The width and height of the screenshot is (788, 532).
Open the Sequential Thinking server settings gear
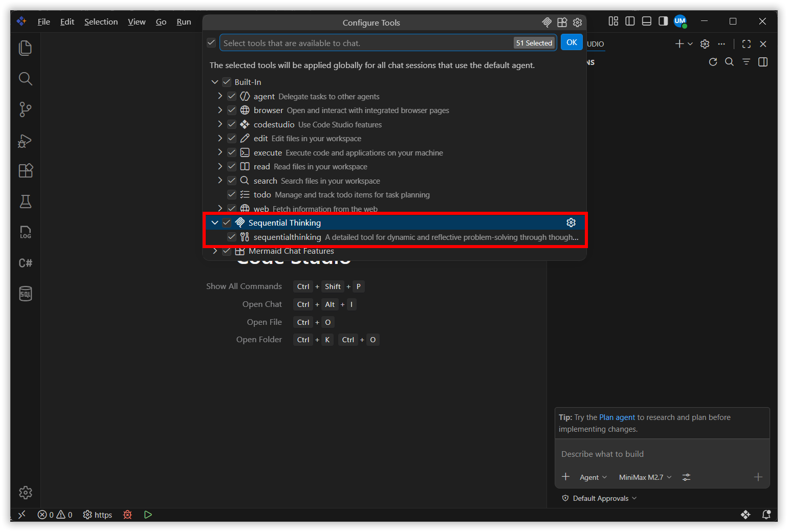coord(571,223)
